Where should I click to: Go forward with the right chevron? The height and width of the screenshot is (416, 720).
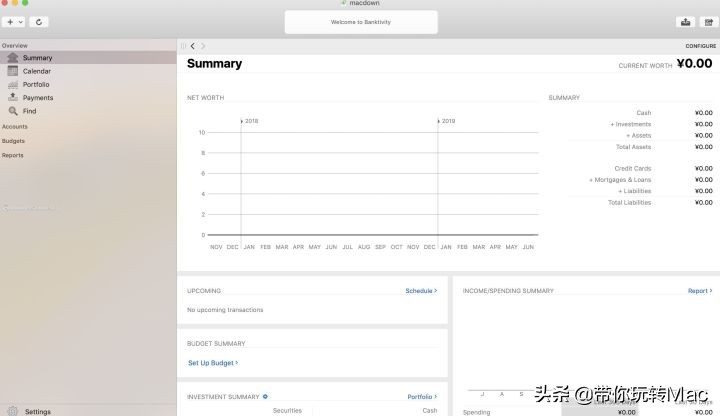pos(203,46)
